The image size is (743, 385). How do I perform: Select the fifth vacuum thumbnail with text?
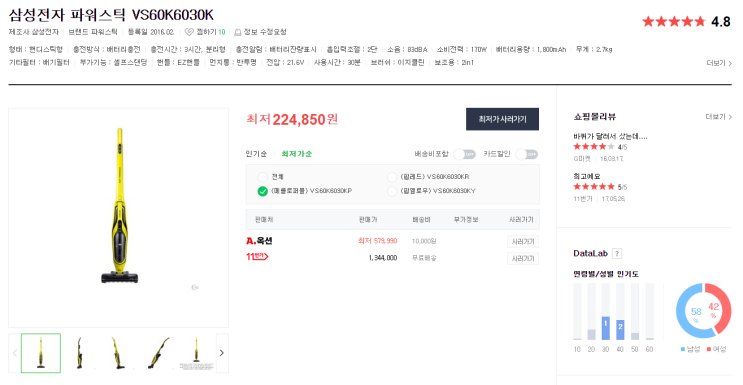[196, 353]
